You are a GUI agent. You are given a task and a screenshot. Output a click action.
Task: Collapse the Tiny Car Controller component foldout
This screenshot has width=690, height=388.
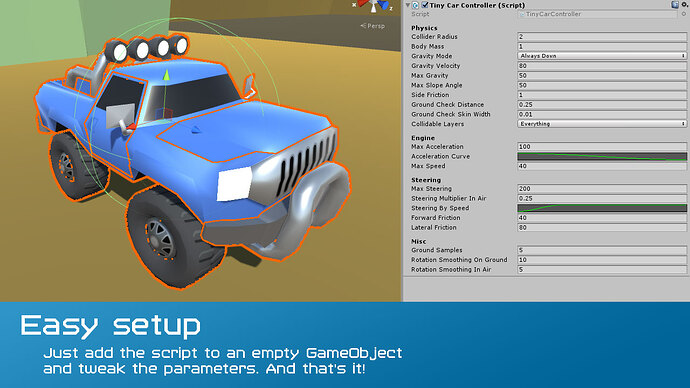(407, 5)
